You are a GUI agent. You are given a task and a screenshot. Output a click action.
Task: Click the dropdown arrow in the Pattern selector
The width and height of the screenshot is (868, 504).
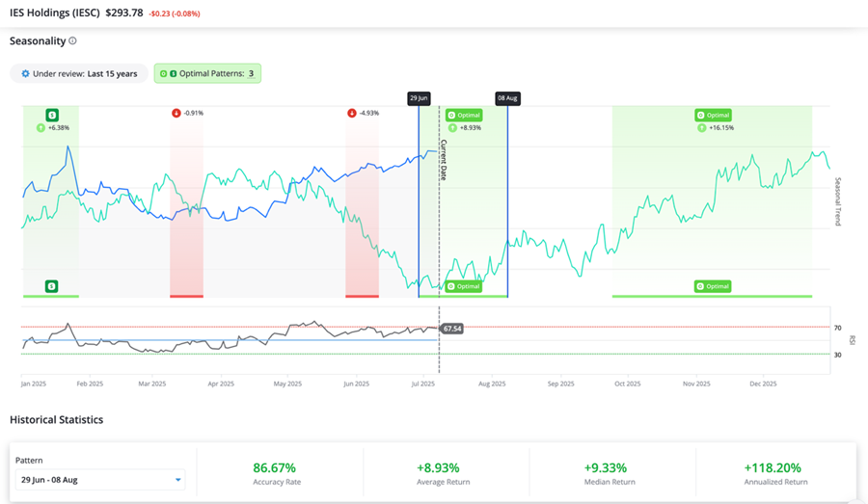(x=178, y=479)
